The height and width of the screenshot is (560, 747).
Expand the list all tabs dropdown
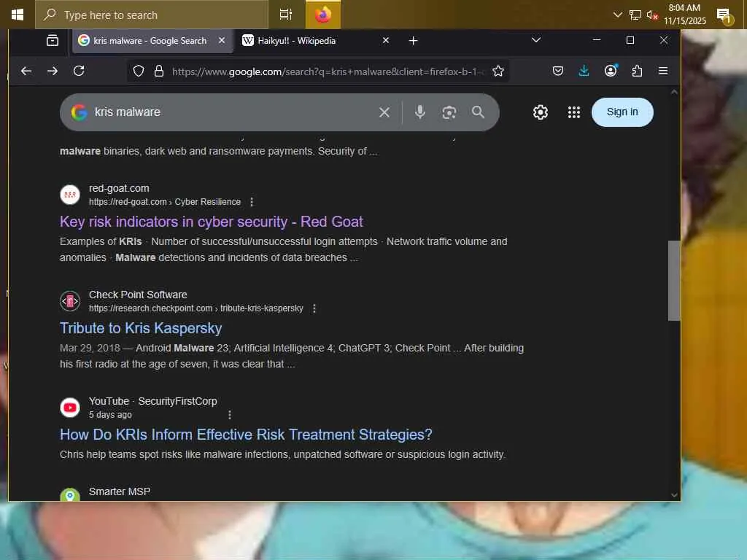(536, 40)
